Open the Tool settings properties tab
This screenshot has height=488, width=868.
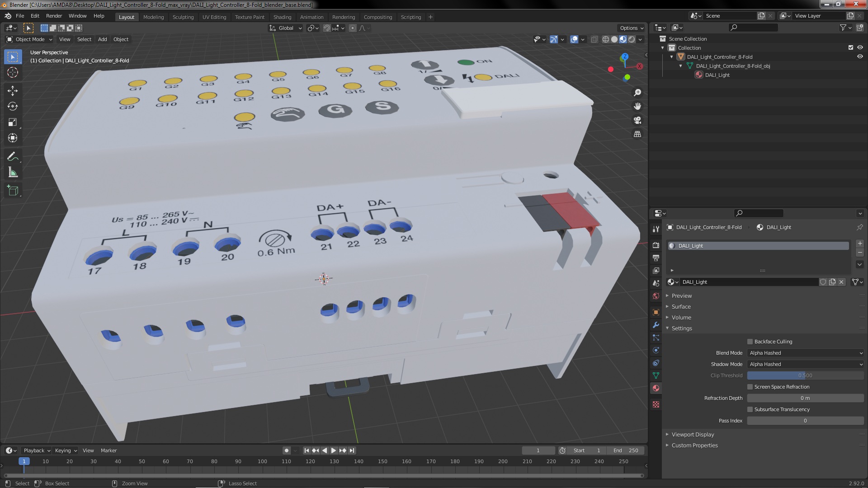tap(656, 229)
